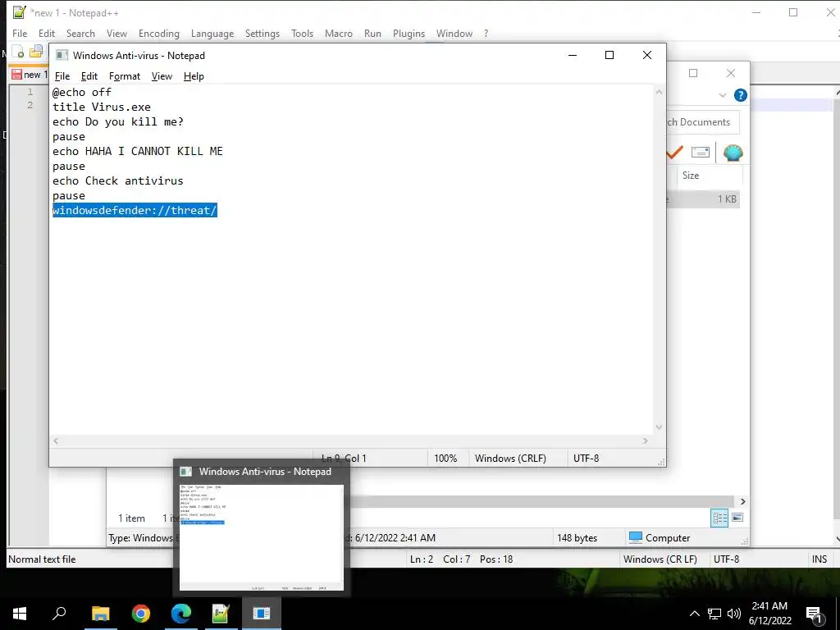The width and height of the screenshot is (840, 630).
Task: Open the volume speaker tray icon
Action: coord(734,614)
